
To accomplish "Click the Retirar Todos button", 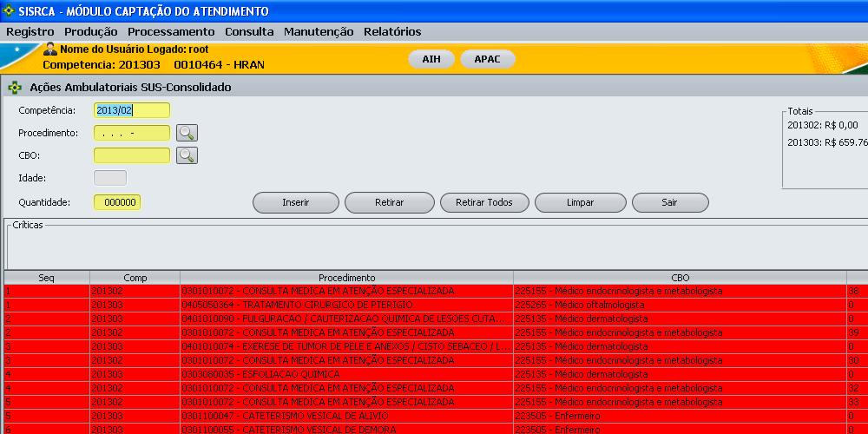I will [x=483, y=202].
